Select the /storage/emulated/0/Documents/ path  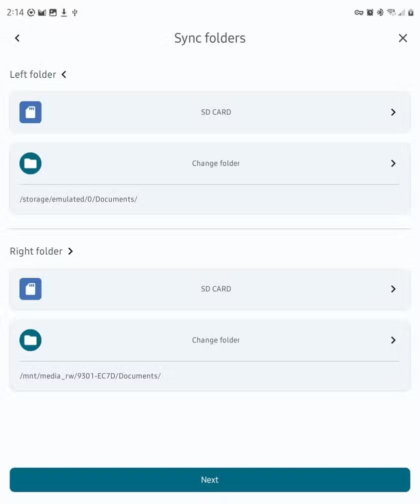point(78,198)
